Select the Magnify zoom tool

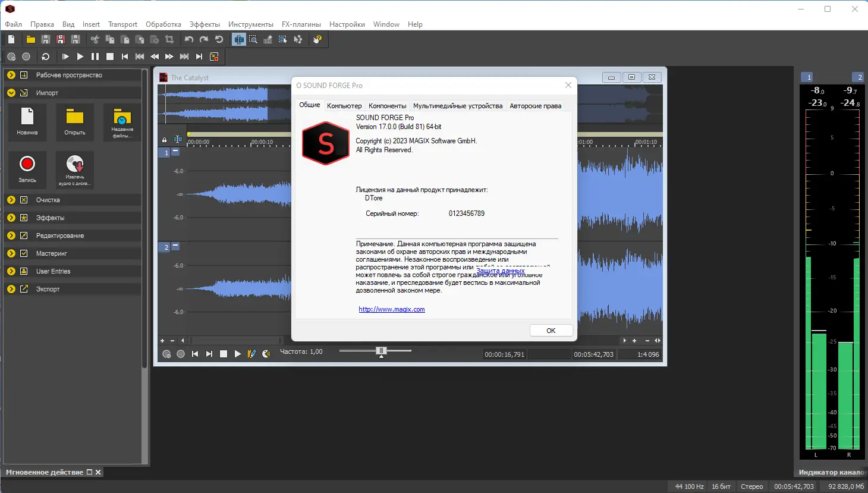click(253, 39)
